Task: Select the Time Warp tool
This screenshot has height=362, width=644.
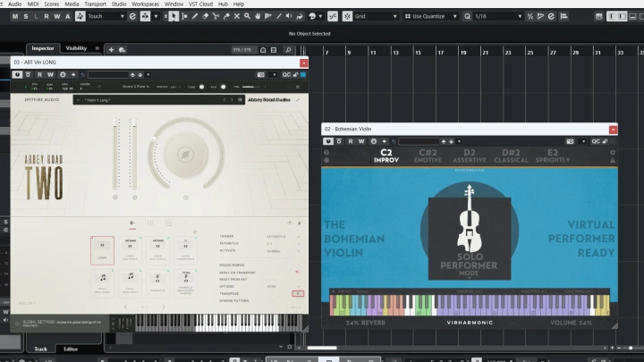Action: click(x=268, y=16)
